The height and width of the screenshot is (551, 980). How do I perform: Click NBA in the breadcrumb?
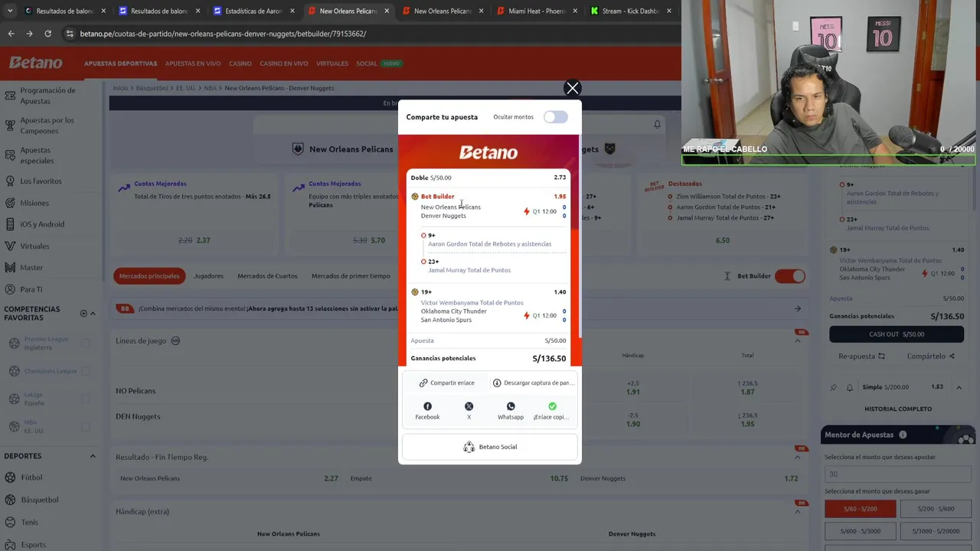click(x=210, y=88)
